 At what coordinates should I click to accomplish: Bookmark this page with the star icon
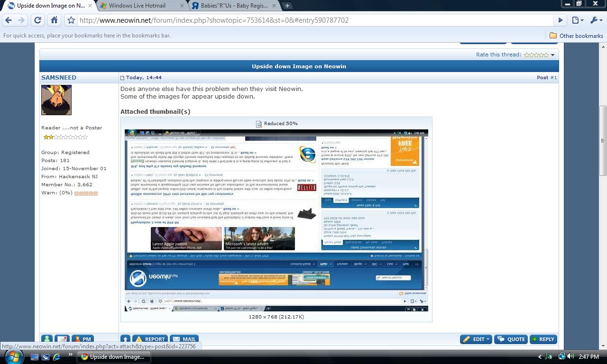(71, 20)
